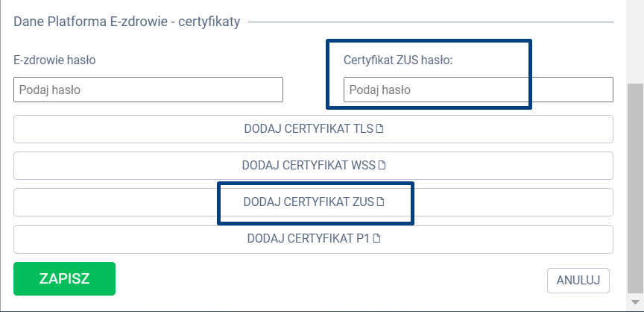The image size is (644, 312).
Task: Hit the DODAJ CERTYFIKAT P1 button label
Action: tap(309, 239)
